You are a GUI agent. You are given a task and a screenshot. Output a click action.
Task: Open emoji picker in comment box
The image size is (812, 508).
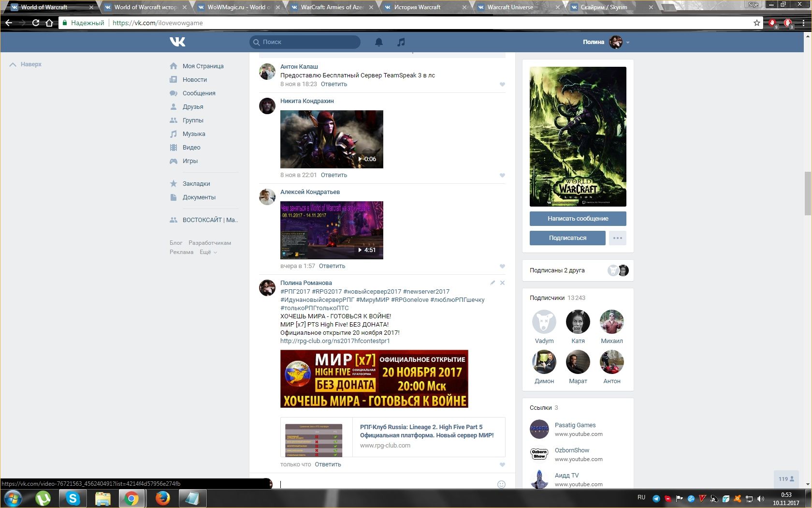click(501, 484)
